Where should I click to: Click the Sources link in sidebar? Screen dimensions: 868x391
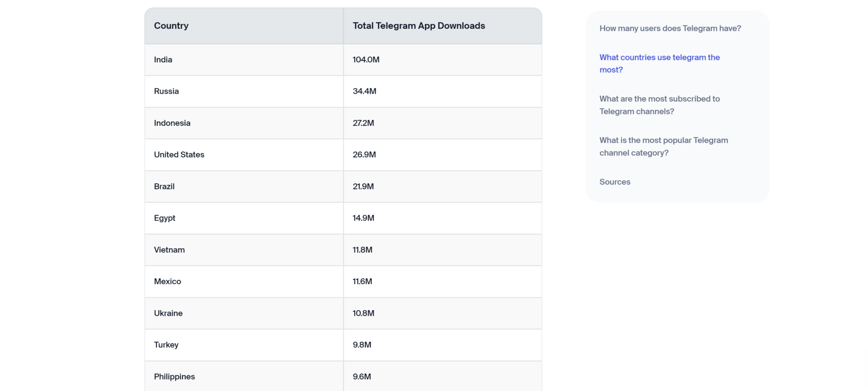click(614, 182)
